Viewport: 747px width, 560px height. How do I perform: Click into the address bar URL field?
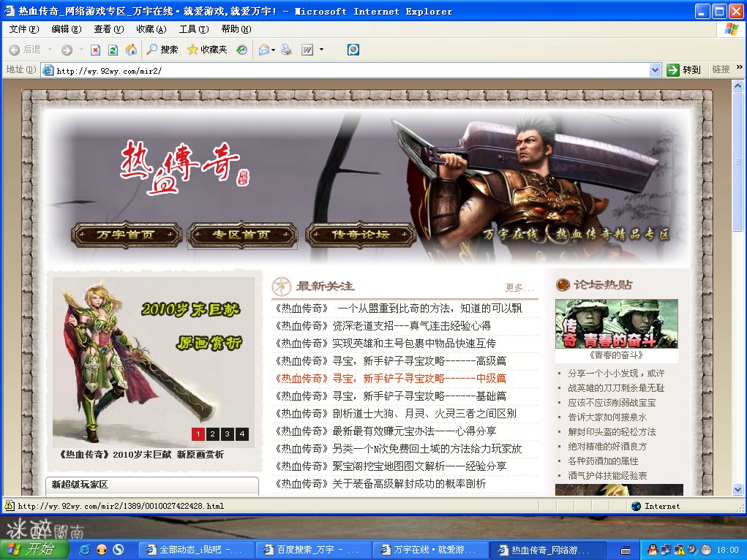click(345, 70)
